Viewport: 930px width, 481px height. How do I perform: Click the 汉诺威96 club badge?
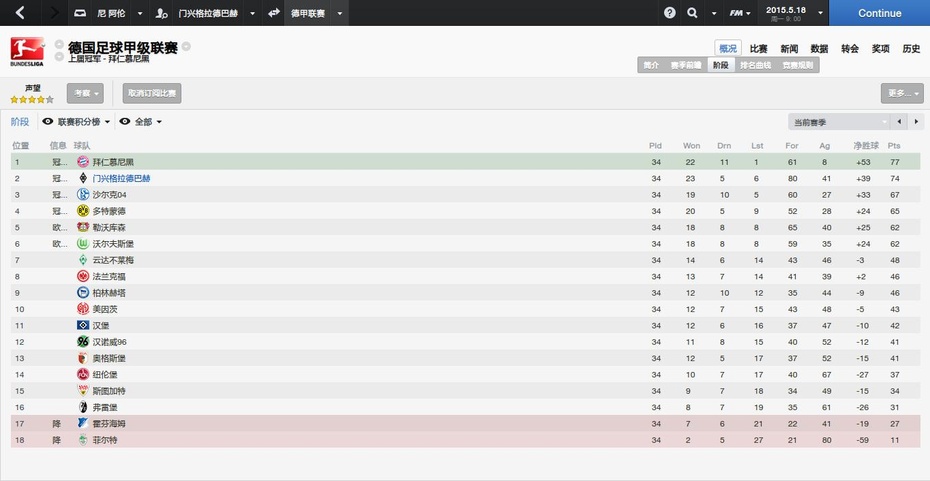click(83, 342)
